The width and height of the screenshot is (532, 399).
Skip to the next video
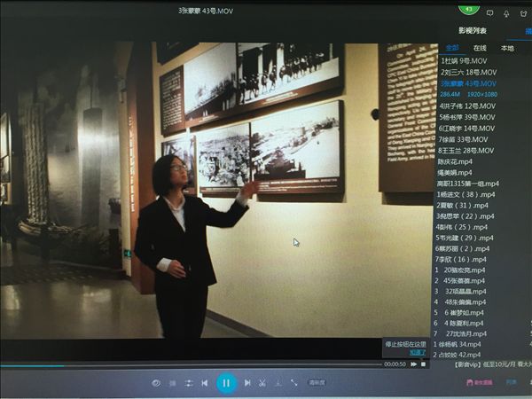coord(247,383)
